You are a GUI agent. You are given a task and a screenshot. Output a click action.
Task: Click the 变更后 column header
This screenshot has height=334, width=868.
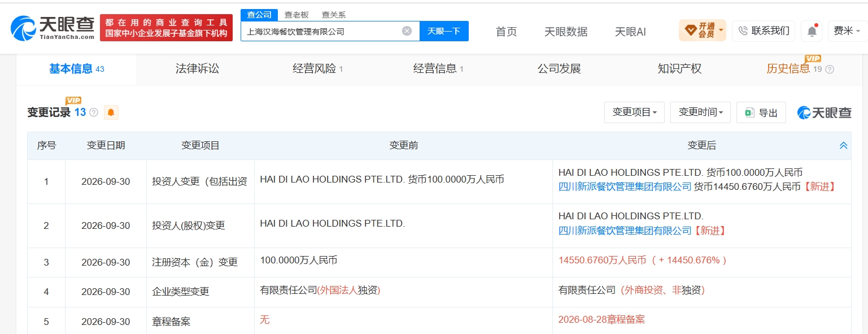(x=701, y=146)
